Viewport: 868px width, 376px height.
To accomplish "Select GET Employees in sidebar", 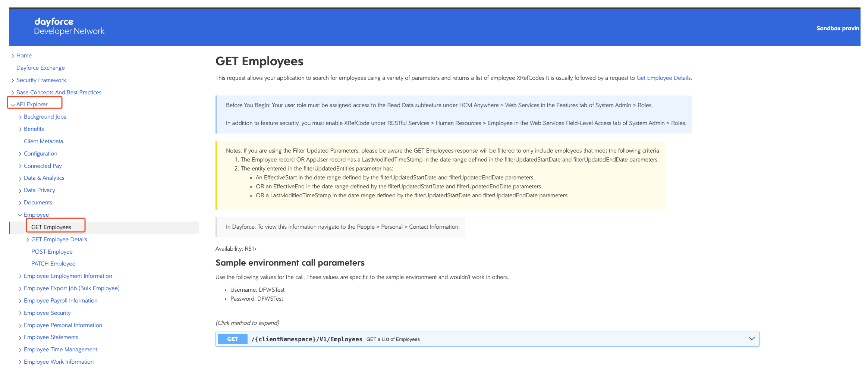I will pyautogui.click(x=51, y=227).
